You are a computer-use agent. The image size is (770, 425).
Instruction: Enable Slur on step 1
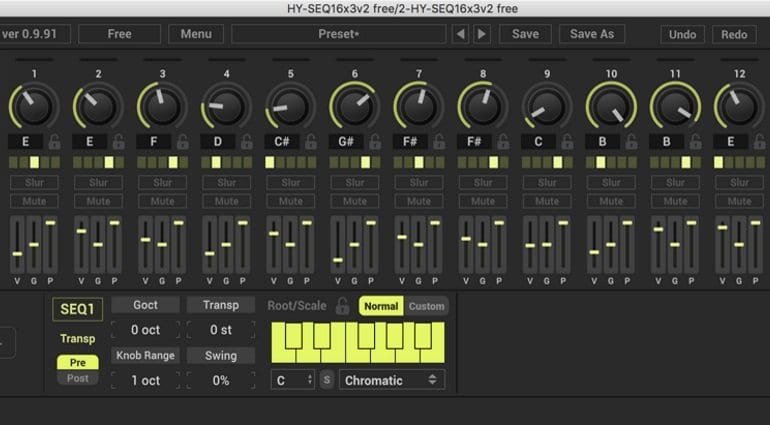34,183
